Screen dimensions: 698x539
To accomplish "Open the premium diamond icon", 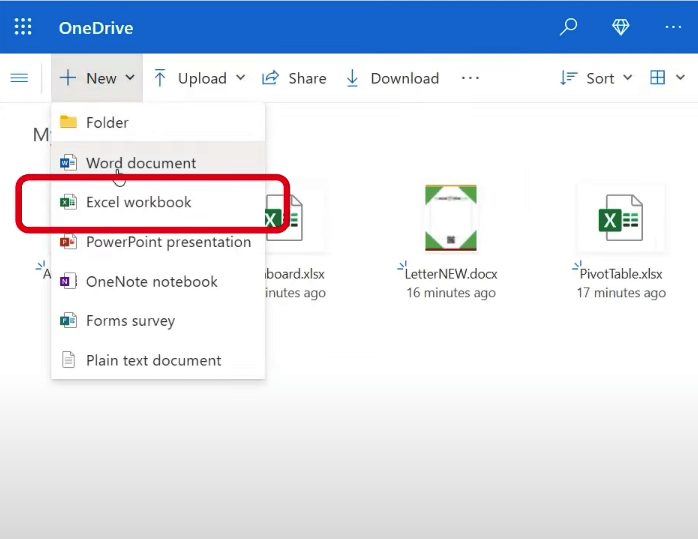I will (x=621, y=27).
